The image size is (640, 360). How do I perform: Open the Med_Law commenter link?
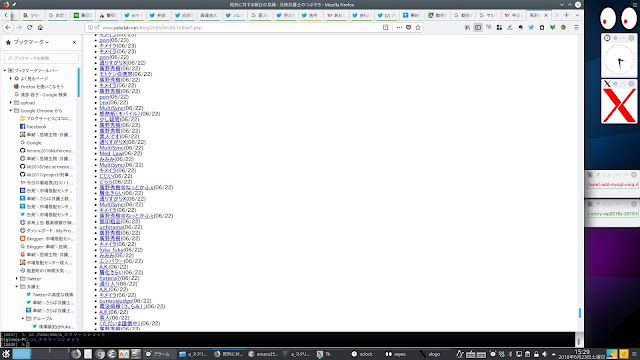pos(111,153)
